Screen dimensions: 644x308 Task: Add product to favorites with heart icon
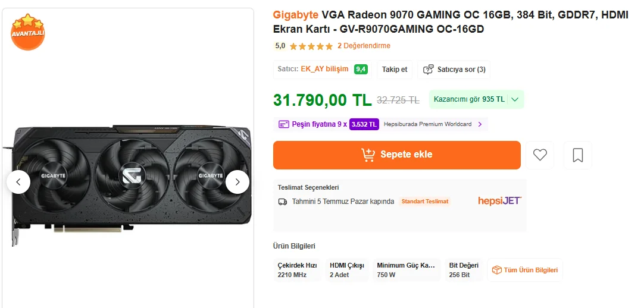(x=540, y=155)
